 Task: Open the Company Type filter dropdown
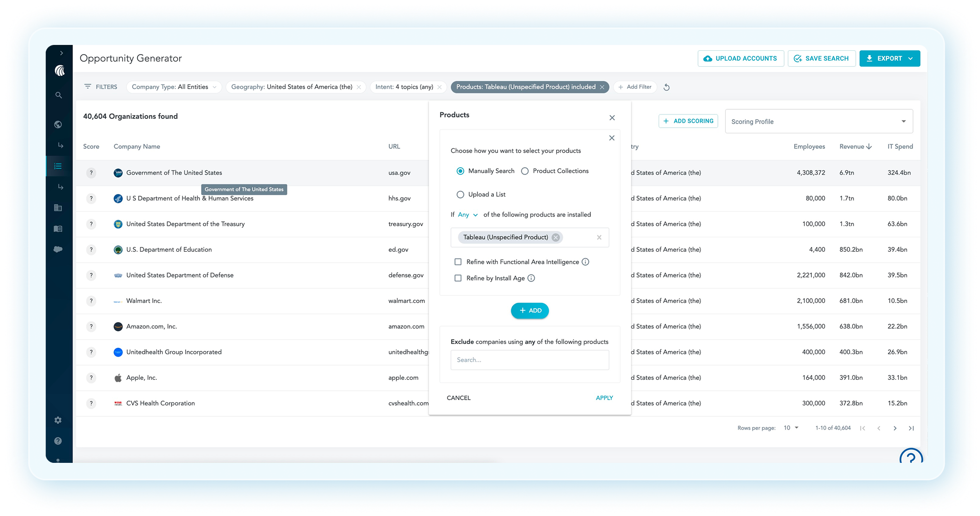coord(174,87)
